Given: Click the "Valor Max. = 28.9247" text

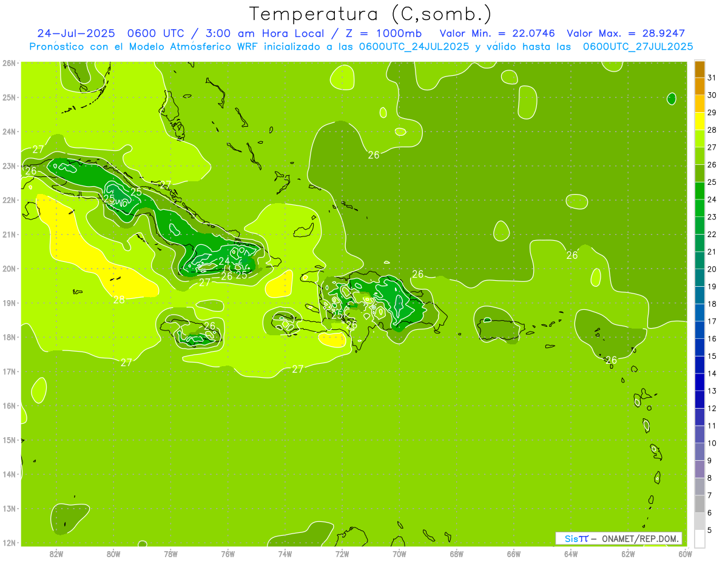Looking at the screenshot, I should [x=625, y=33].
